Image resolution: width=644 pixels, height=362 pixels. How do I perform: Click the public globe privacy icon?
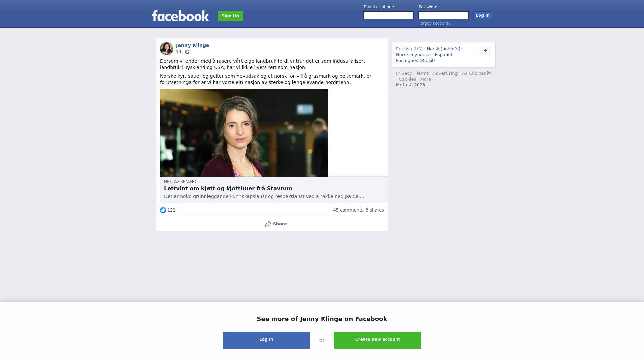[187, 52]
